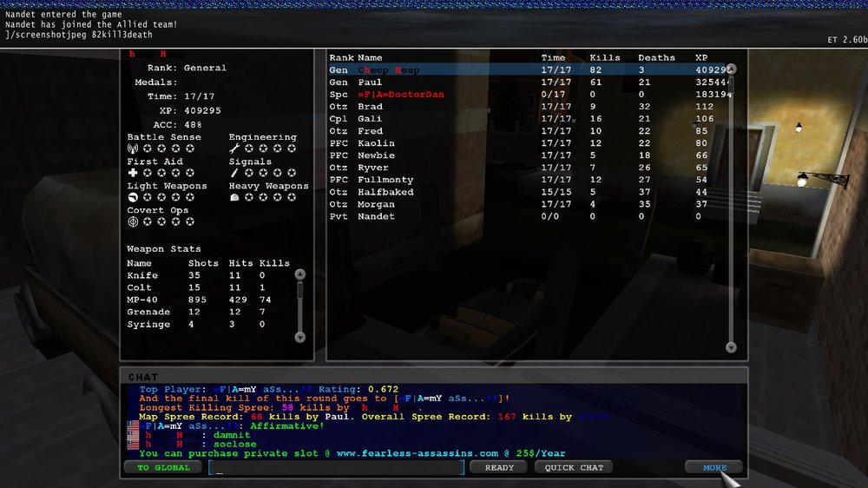This screenshot has height=488, width=868.
Task: Select player Nandet in the scoreboard
Action: point(527,216)
